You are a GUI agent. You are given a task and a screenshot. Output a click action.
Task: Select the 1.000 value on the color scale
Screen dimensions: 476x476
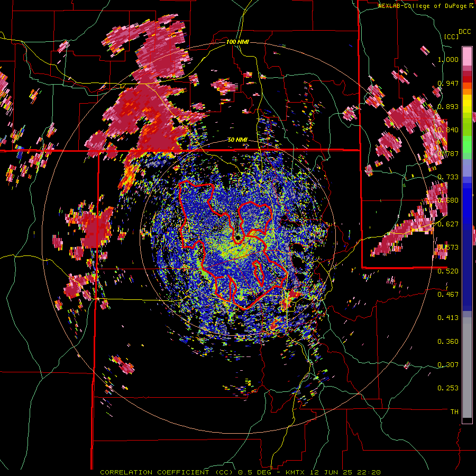[448, 59]
